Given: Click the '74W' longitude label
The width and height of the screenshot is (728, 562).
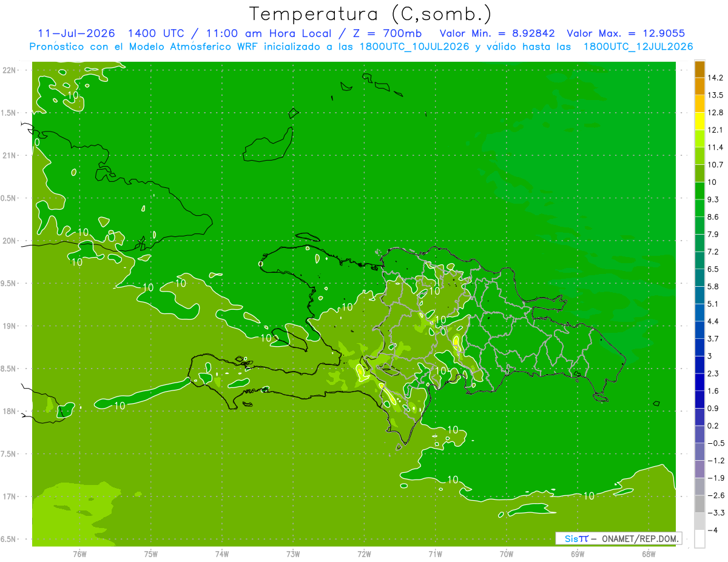Looking at the screenshot, I should point(222,554).
